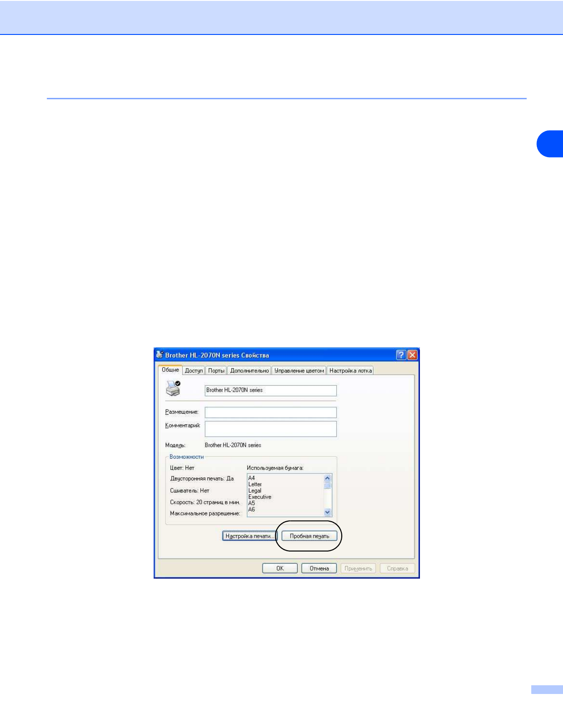This screenshot has height=728, width=563.
Task: Select Legal in the paper list
Action: [x=255, y=491]
